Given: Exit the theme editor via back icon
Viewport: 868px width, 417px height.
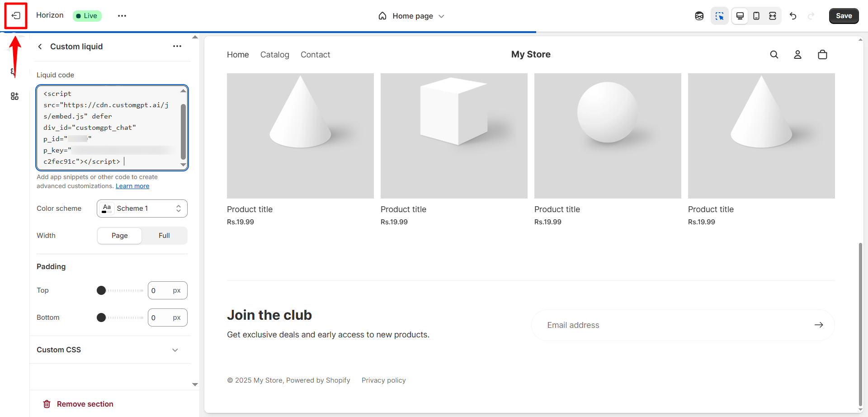Looking at the screenshot, I should click(16, 16).
